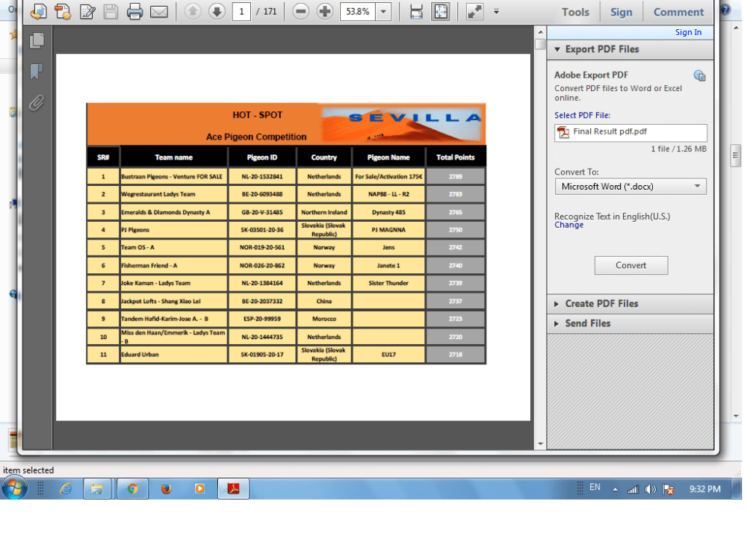Switch to the Comment panel

[678, 12]
